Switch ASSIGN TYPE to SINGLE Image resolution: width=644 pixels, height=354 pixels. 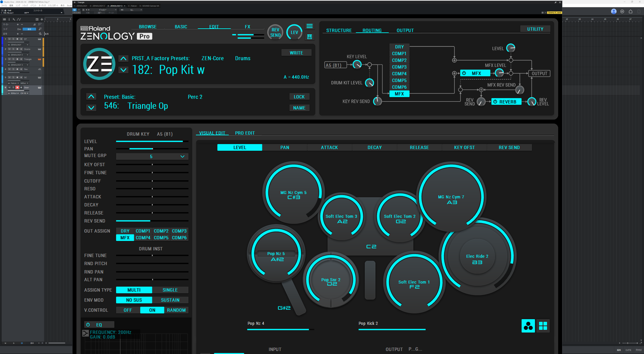coord(170,290)
